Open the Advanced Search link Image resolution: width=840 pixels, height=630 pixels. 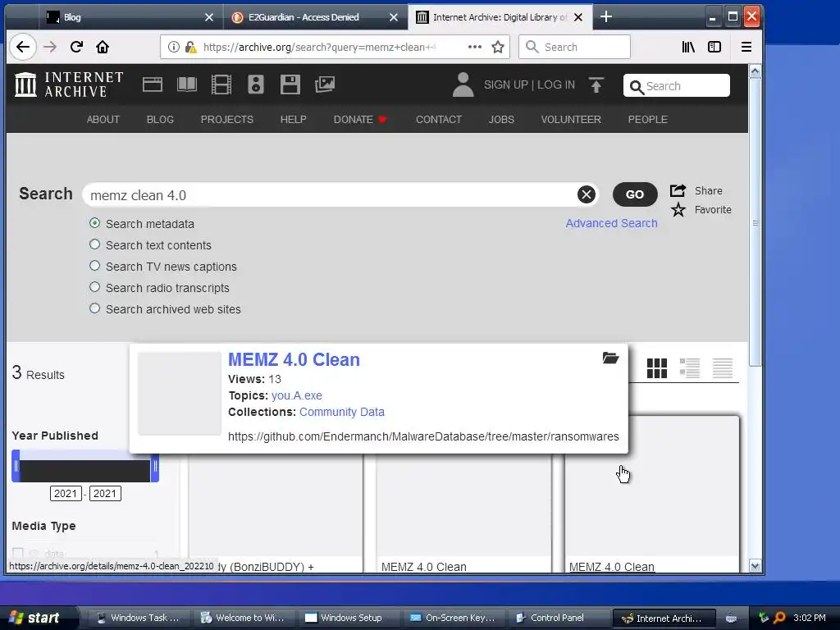611,223
